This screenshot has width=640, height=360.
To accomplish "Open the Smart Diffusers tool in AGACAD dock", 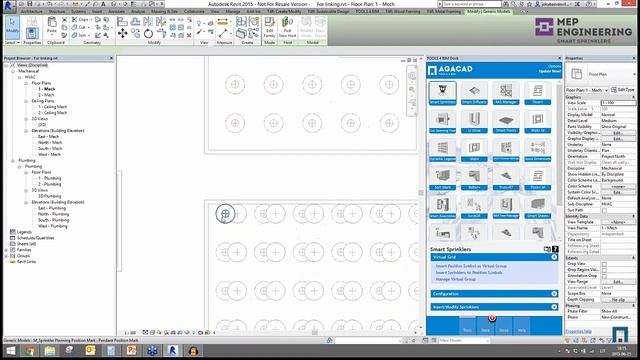I will [474, 93].
